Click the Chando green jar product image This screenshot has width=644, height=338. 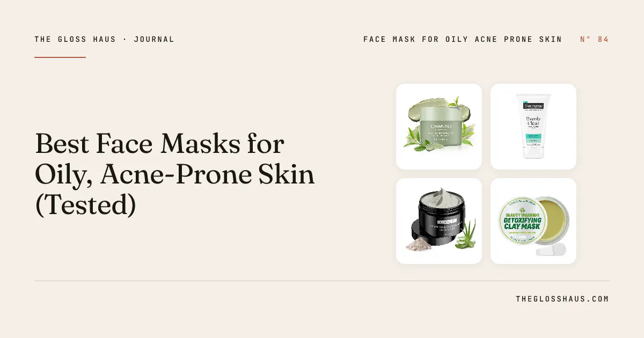coord(439,127)
